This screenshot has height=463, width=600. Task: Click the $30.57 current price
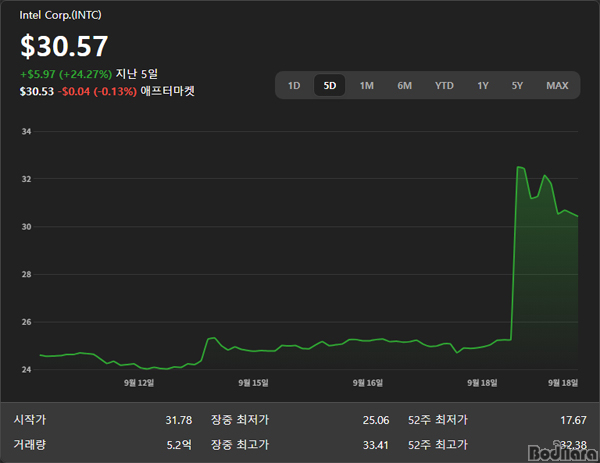tap(64, 46)
